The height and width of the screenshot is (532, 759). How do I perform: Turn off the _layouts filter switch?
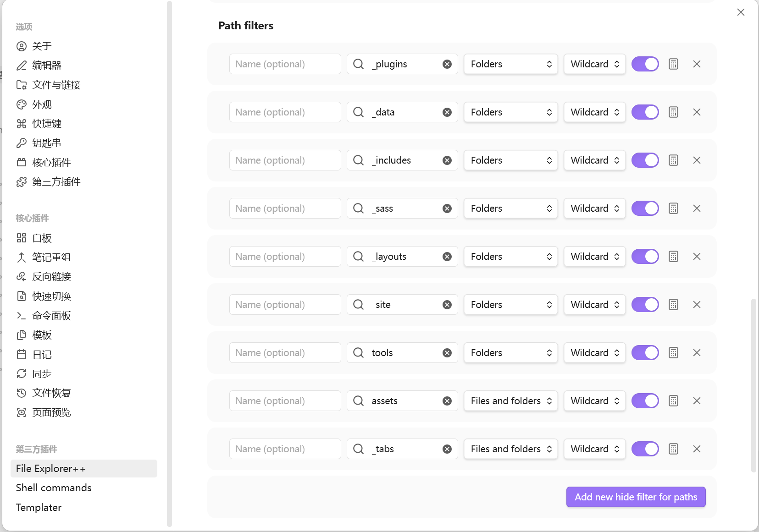[645, 257]
